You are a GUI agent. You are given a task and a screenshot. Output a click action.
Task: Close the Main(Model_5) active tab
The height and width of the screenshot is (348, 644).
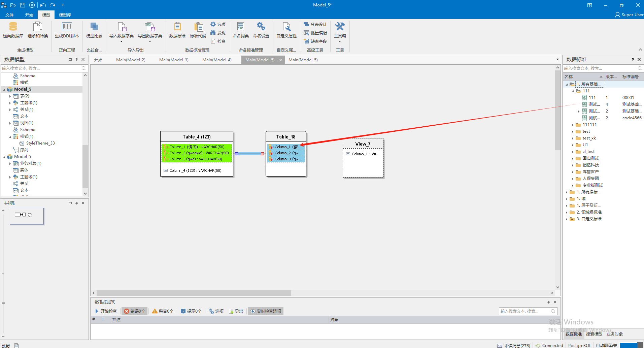pyautogui.click(x=280, y=60)
